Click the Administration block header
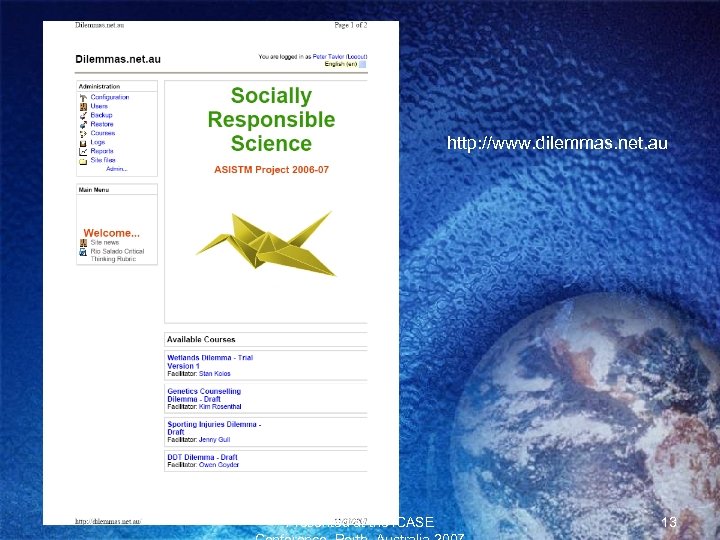This screenshot has height=540, width=720. (99, 86)
